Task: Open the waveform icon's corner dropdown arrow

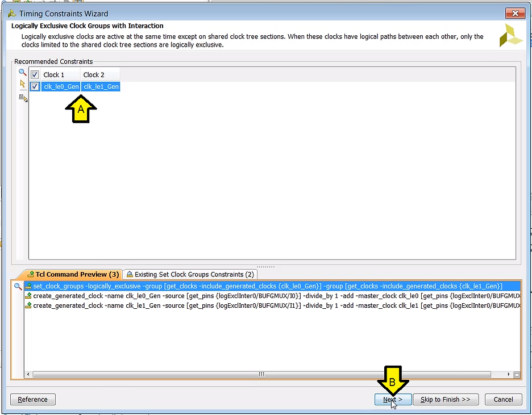Action: tap(26, 101)
